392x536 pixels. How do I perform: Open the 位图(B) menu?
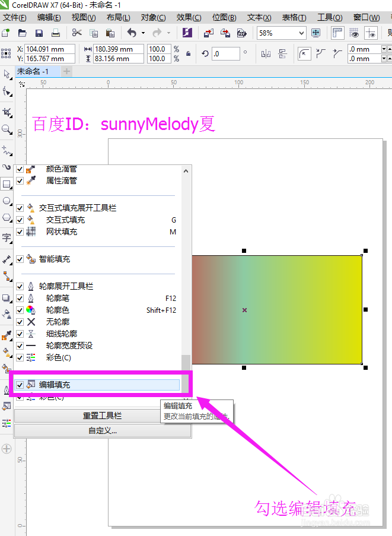tap(224, 17)
